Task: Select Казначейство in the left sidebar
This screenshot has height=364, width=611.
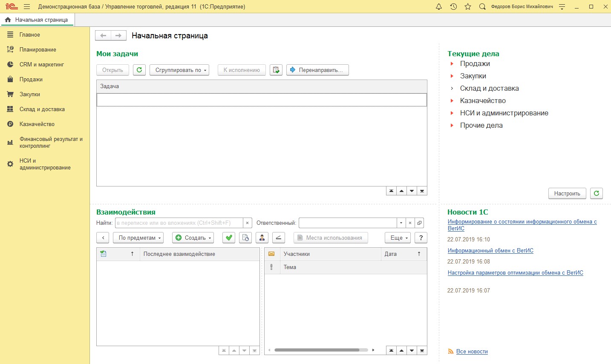Action: [x=37, y=124]
